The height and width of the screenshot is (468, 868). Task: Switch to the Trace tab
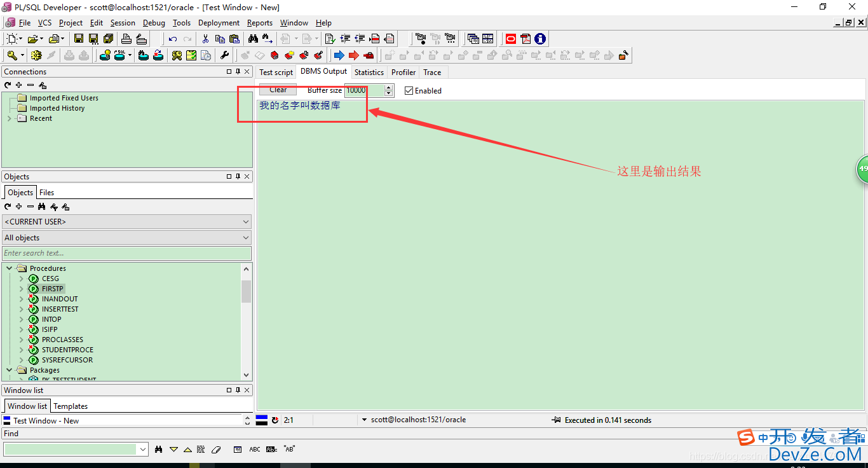coord(432,72)
